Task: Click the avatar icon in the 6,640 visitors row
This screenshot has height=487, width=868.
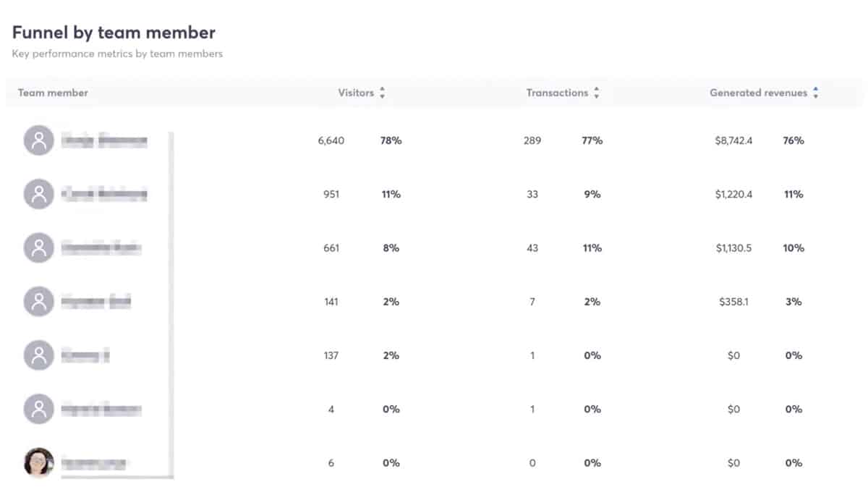Action: [x=39, y=140]
